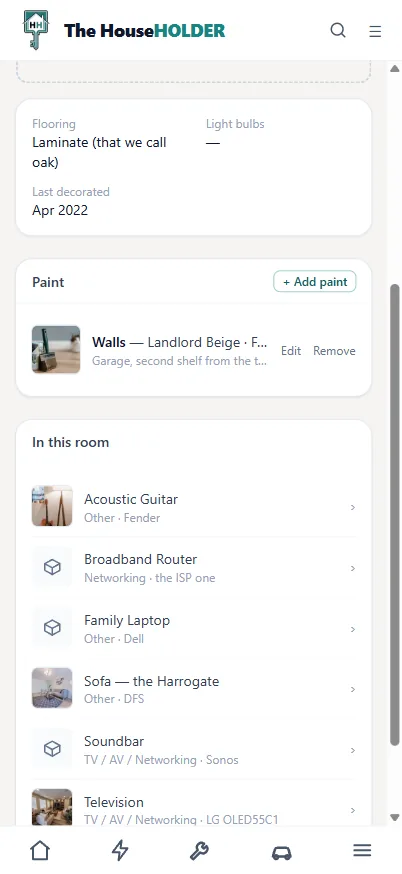Image resolution: width=402 pixels, height=874 pixels.
Task: Remove the Walls paint entry
Action: coord(334,351)
